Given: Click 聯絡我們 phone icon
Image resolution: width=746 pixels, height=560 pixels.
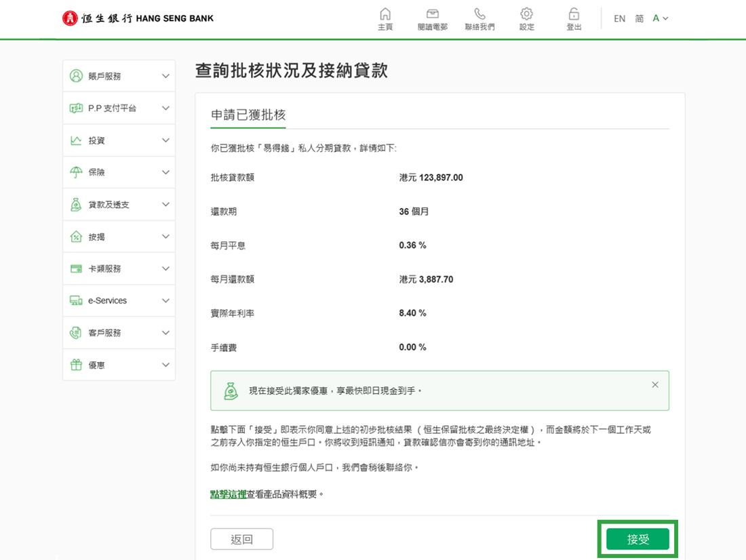Looking at the screenshot, I should (479, 14).
